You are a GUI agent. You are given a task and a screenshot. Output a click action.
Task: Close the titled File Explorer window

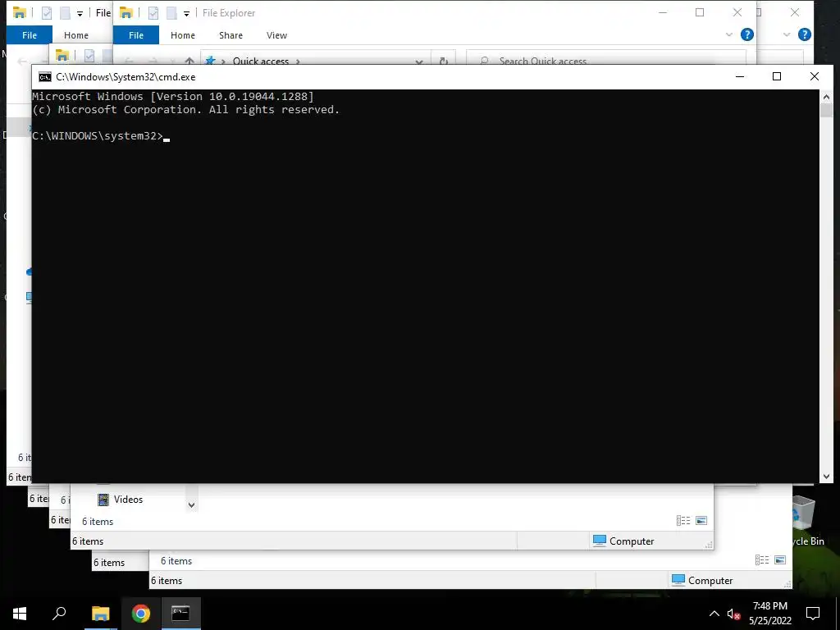point(737,13)
